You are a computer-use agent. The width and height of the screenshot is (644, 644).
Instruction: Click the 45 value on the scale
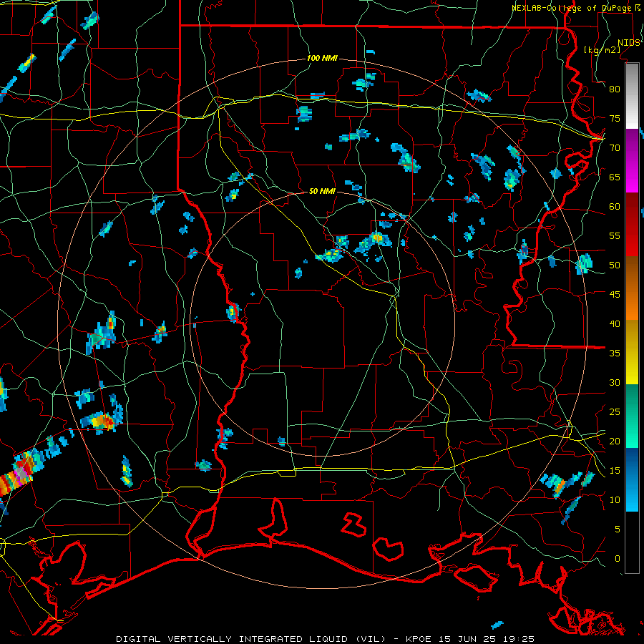click(615, 295)
